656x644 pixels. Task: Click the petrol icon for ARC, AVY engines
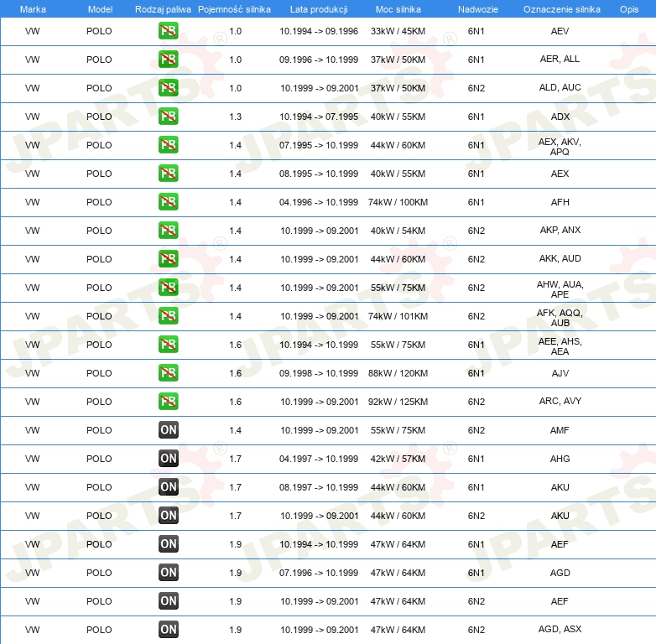(x=168, y=402)
